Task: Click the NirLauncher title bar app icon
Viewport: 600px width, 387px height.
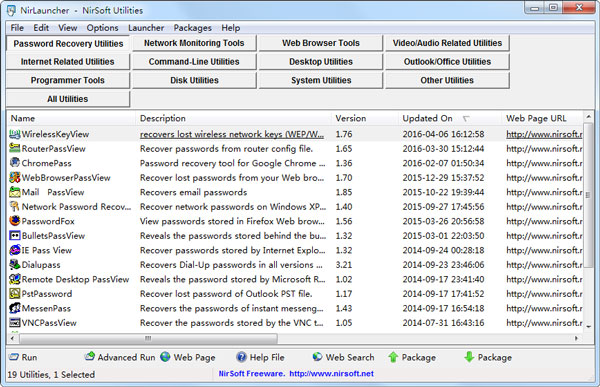Action: click(x=12, y=10)
